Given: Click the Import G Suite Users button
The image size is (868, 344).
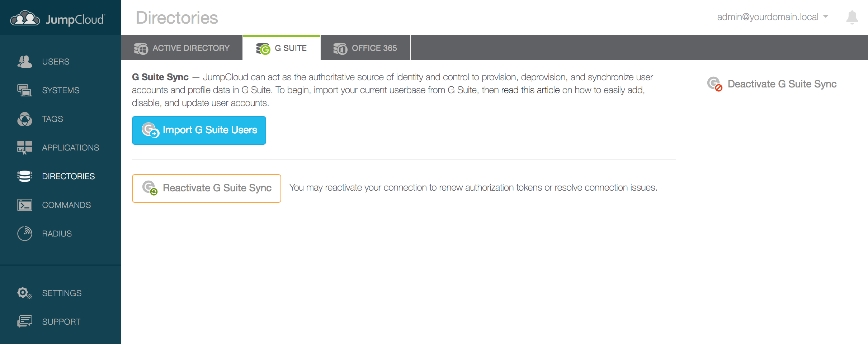Looking at the screenshot, I should 199,130.
